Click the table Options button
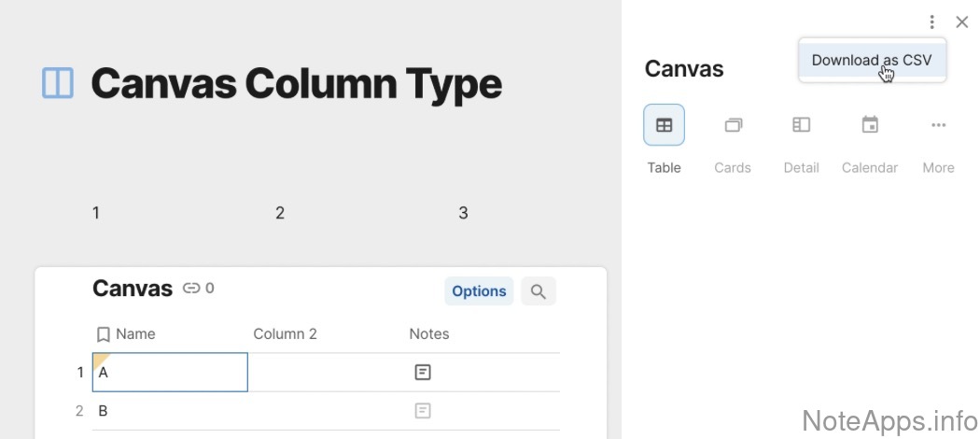Image resolution: width=980 pixels, height=439 pixels. coord(479,291)
